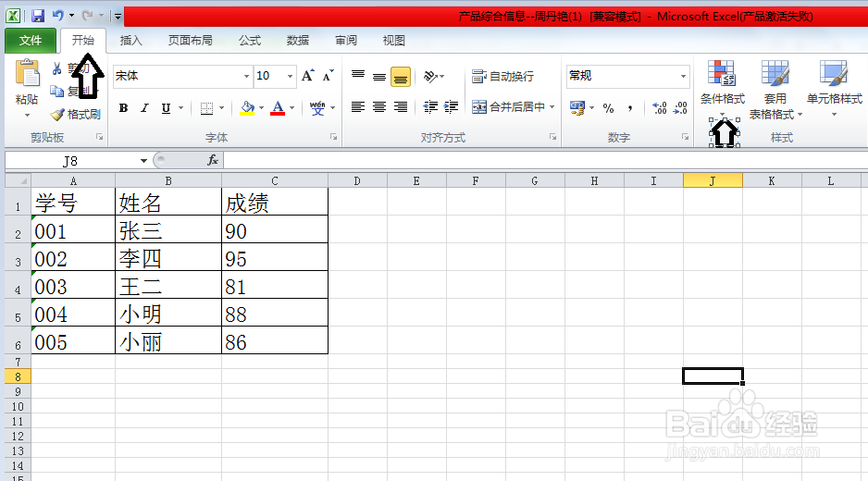Select row 6 header

[x=19, y=339]
